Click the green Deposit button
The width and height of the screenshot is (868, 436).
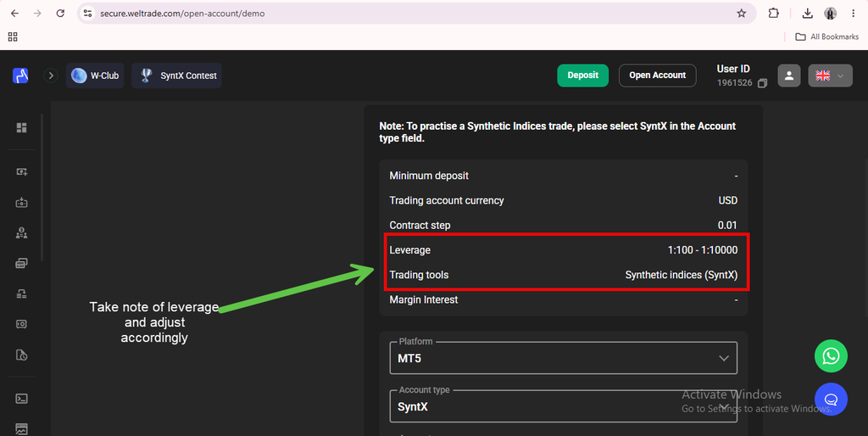click(x=583, y=75)
